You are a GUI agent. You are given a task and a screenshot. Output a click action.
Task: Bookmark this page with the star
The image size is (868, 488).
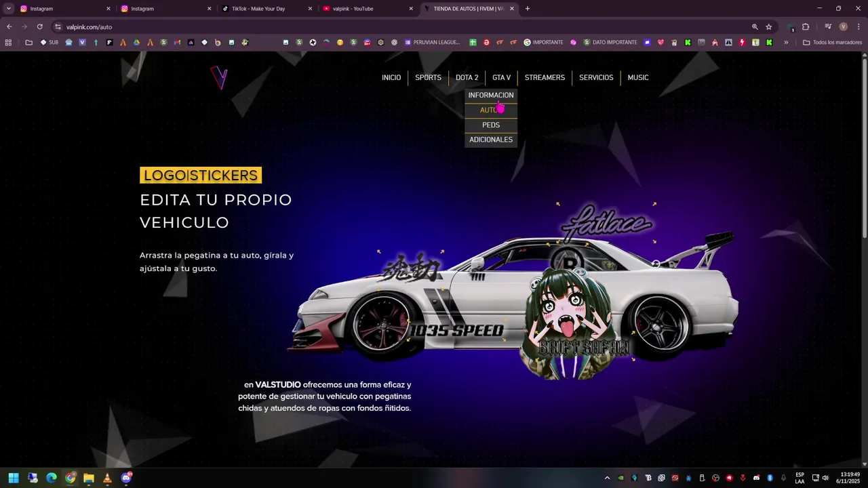pos(769,27)
